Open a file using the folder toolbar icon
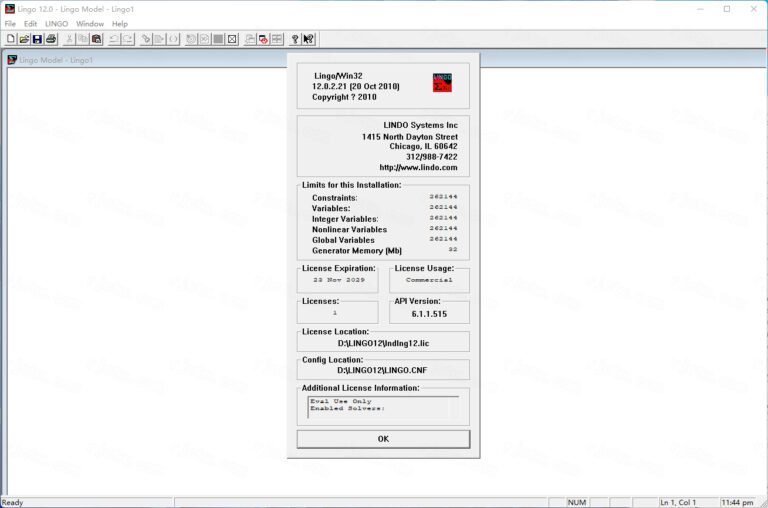This screenshot has height=508, width=768. (x=24, y=39)
